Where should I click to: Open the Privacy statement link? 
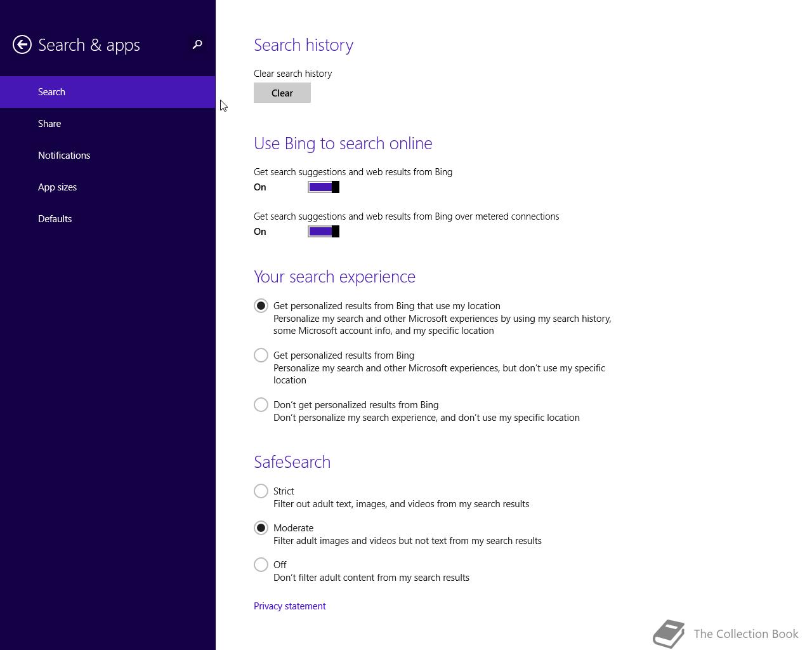290,606
